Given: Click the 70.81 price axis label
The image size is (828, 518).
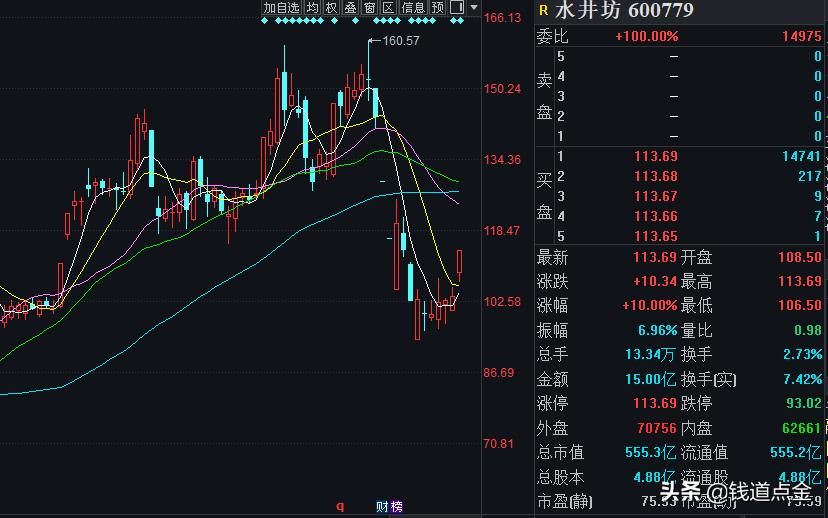Looking at the screenshot, I should [498, 444].
